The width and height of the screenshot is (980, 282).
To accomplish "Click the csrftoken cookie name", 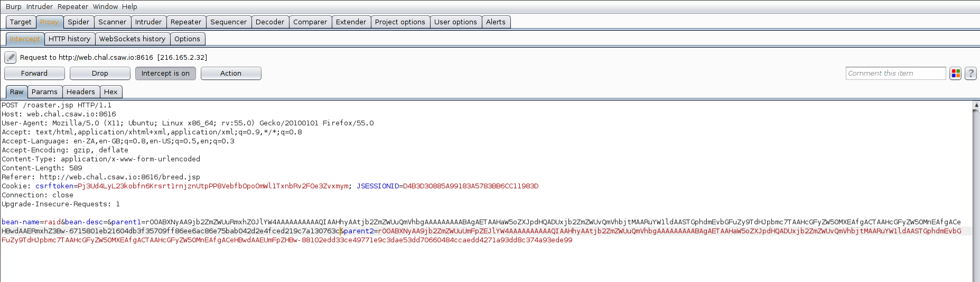I will [54, 186].
